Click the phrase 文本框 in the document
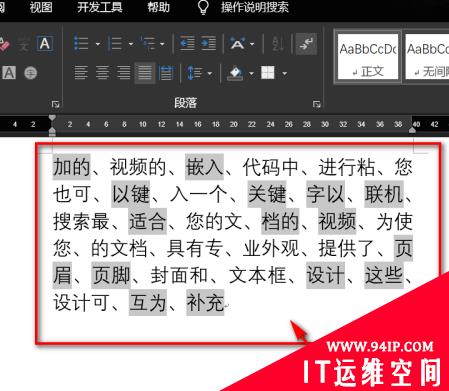Image resolution: width=449 pixels, height=391 pixels. [258, 276]
